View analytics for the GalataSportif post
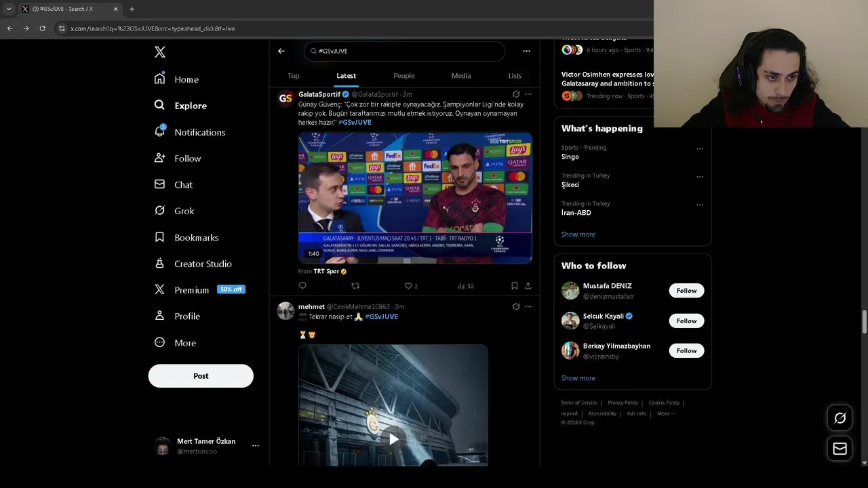 point(465,286)
